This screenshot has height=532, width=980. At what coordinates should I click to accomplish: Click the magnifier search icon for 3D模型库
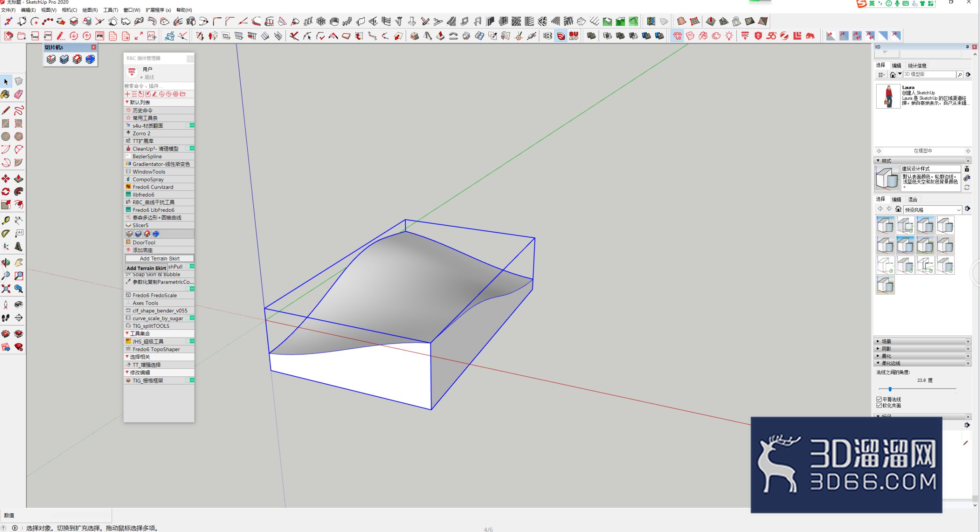click(959, 75)
